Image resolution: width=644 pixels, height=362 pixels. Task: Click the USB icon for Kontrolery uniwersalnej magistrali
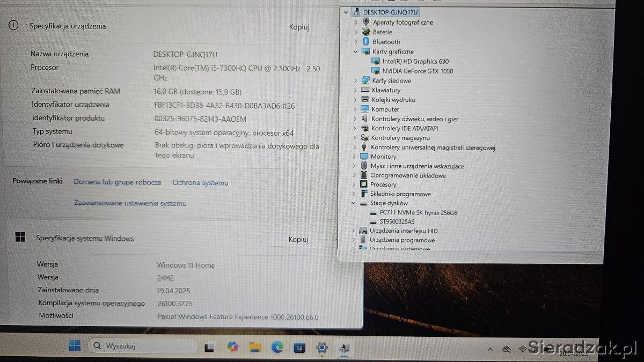[x=364, y=147]
